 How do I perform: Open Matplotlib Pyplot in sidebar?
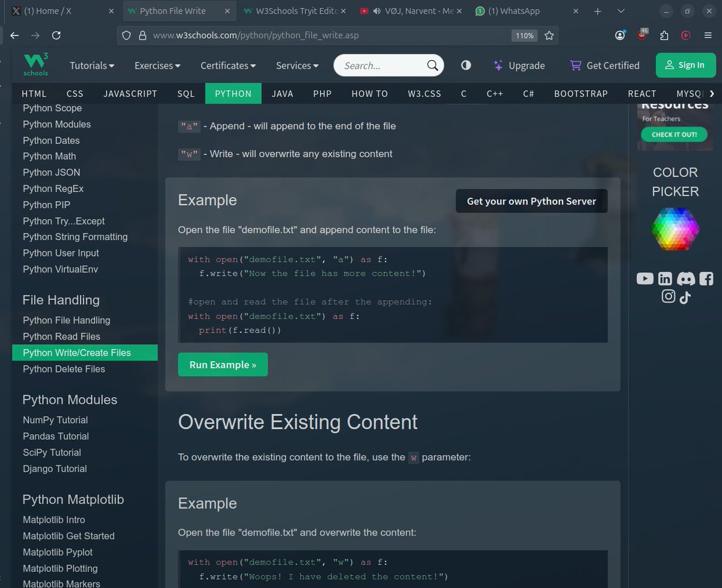pyautogui.click(x=58, y=552)
